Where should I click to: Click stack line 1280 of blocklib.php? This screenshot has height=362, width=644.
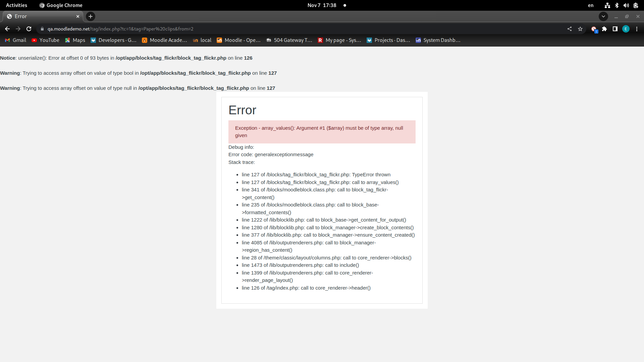click(x=328, y=228)
